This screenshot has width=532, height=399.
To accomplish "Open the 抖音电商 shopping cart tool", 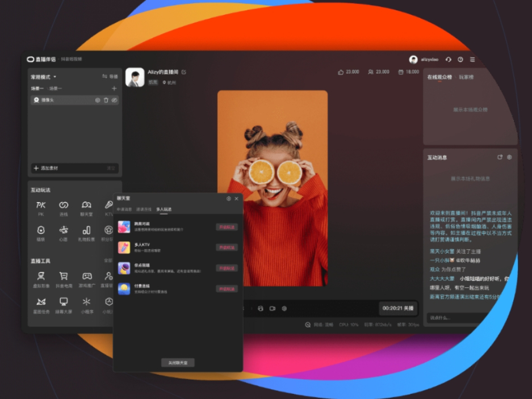I will pos(64,280).
